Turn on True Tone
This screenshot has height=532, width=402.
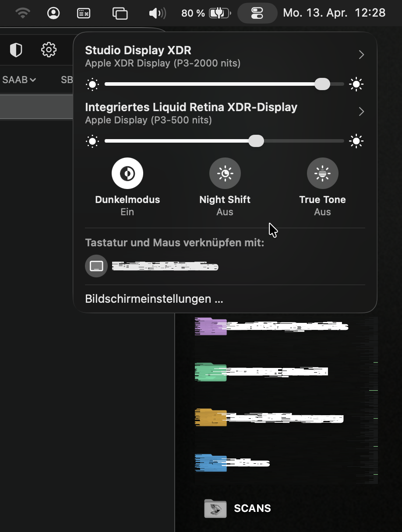click(x=322, y=174)
